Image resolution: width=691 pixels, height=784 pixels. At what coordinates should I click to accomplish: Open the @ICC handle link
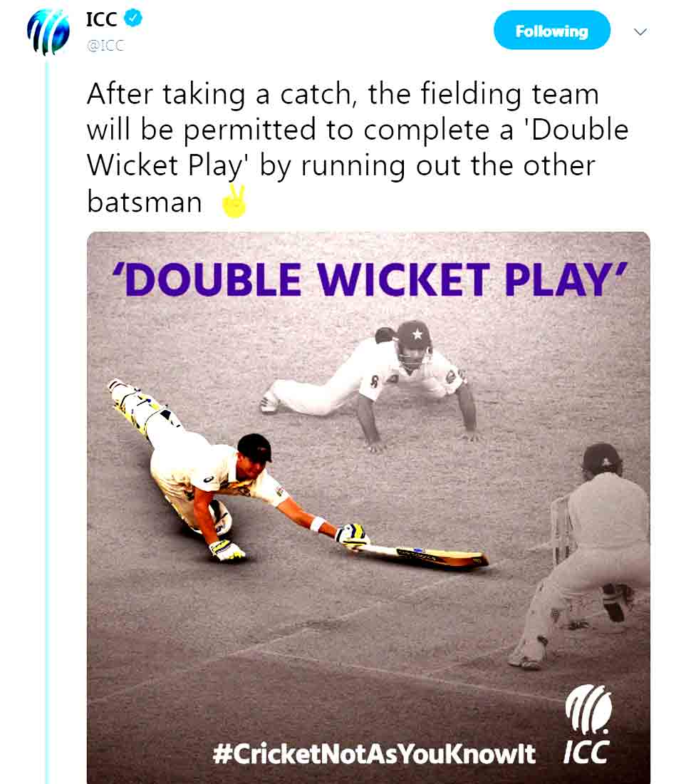coord(105,46)
